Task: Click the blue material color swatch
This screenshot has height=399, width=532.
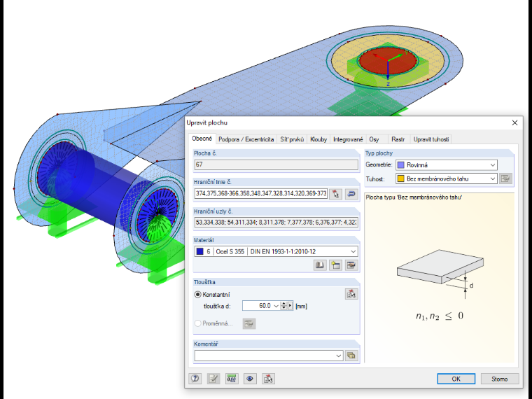Action: click(199, 251)
